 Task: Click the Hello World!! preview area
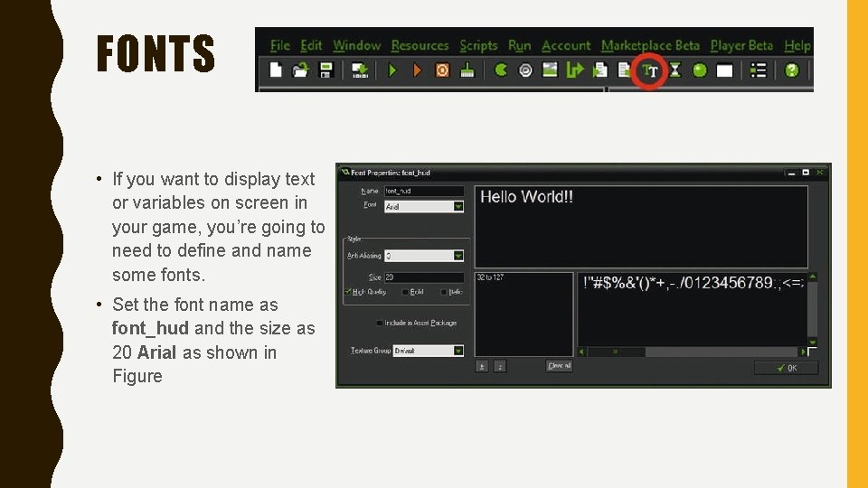point(641,227)
